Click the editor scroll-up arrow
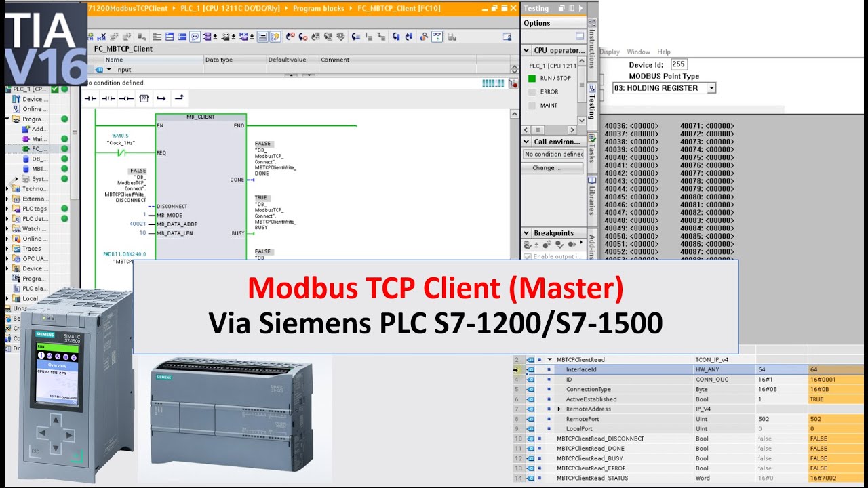 point(514,115)
